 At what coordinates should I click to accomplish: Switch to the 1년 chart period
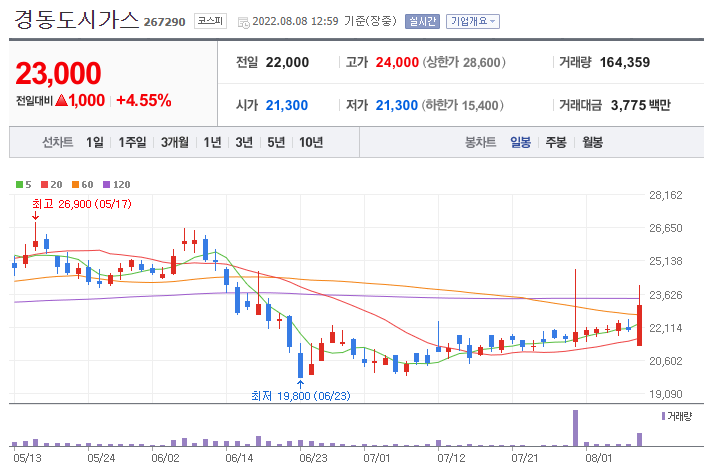coord(212,142)
